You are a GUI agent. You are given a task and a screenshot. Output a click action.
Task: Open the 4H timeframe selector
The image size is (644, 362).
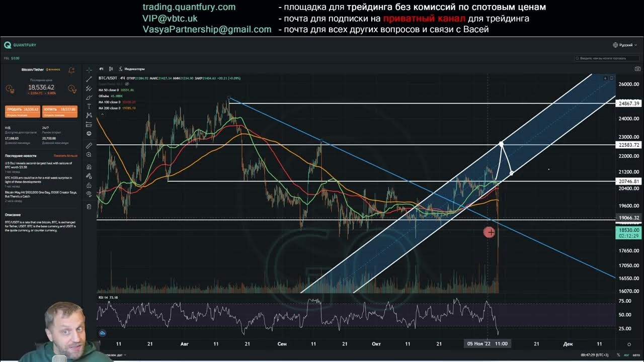click(101, 69)
